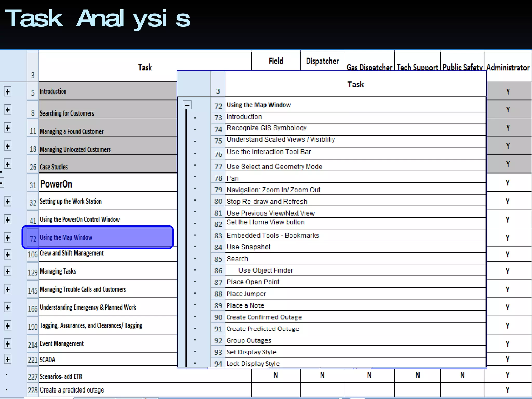The image size is (532, 399).
Task: Click row number 72 in popup
Action: pos(218,105)
